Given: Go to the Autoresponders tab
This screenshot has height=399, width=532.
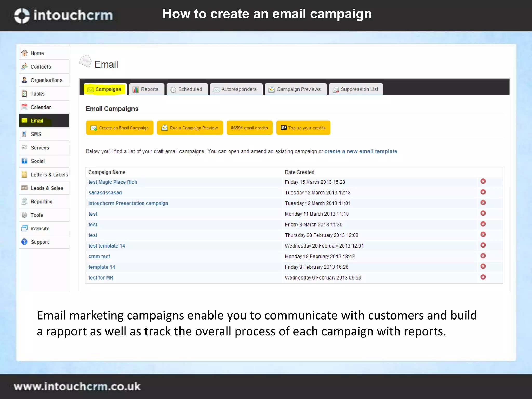Looking at the screenshot, I should pyautogui.click(x=236, y=89).
